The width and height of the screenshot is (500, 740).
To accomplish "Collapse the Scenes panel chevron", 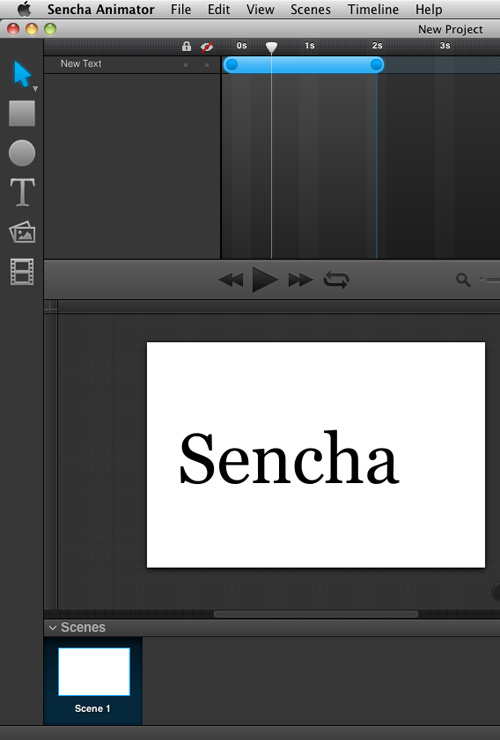I will pyautogui.click(x=53, y=628).
